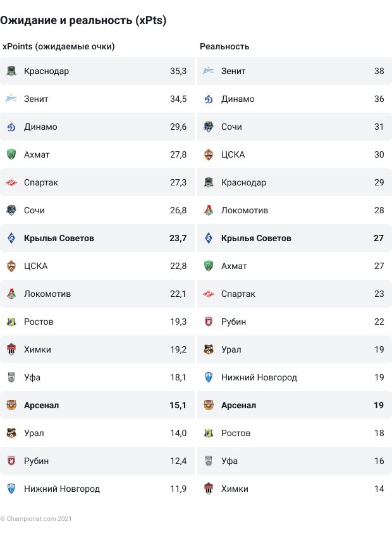Click the Krasnodar logo in the xPoints column
This screenshot has width=392, height=538.
pos(11,71)
